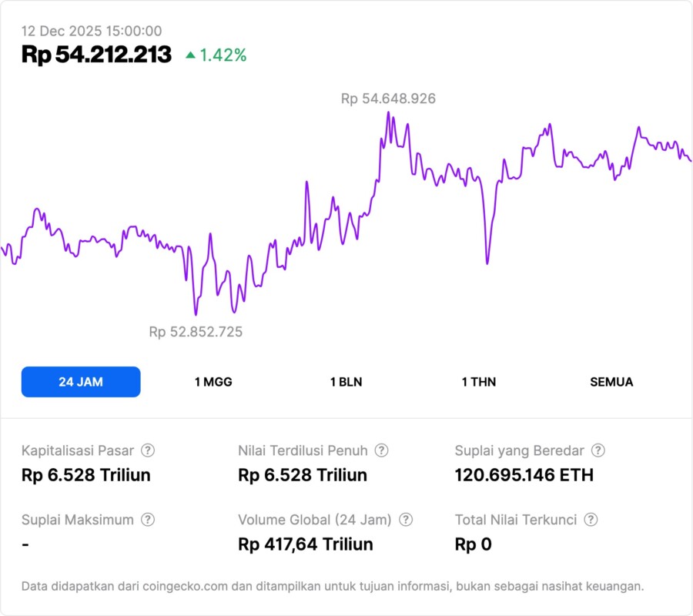Switch to the 1 BLN range
The width and height of the screenshot is (693, 616).
pyautogui.click(x=346, y=382)
